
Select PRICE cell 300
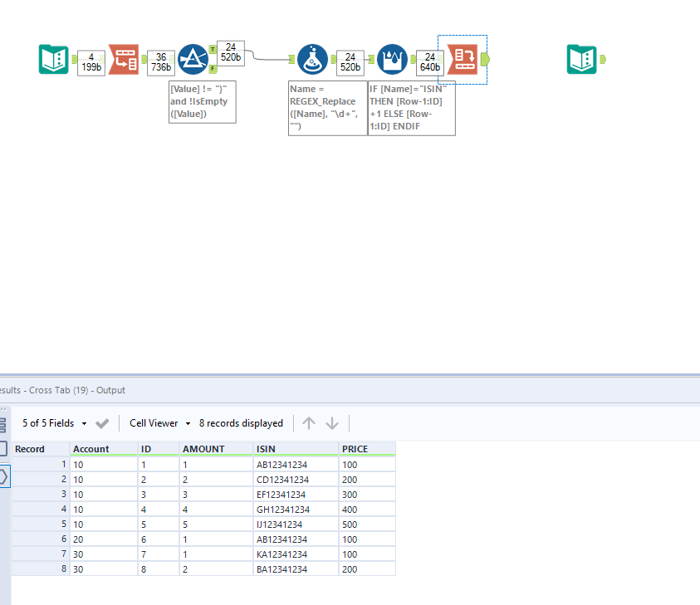click(367, 495)
